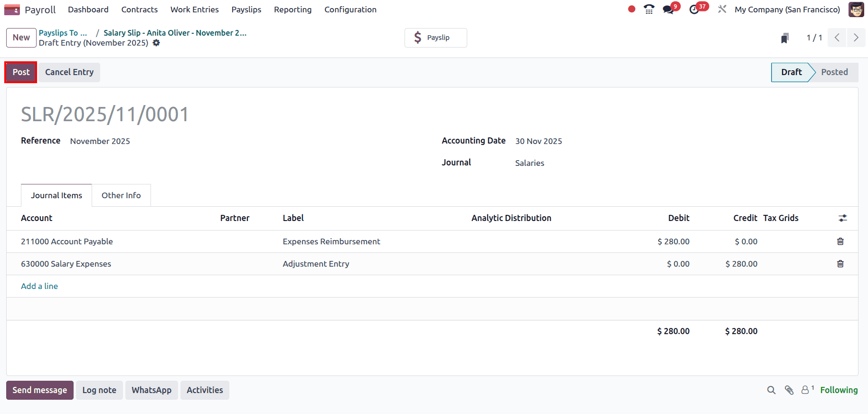Click the Following button

(x=839, y=390)
